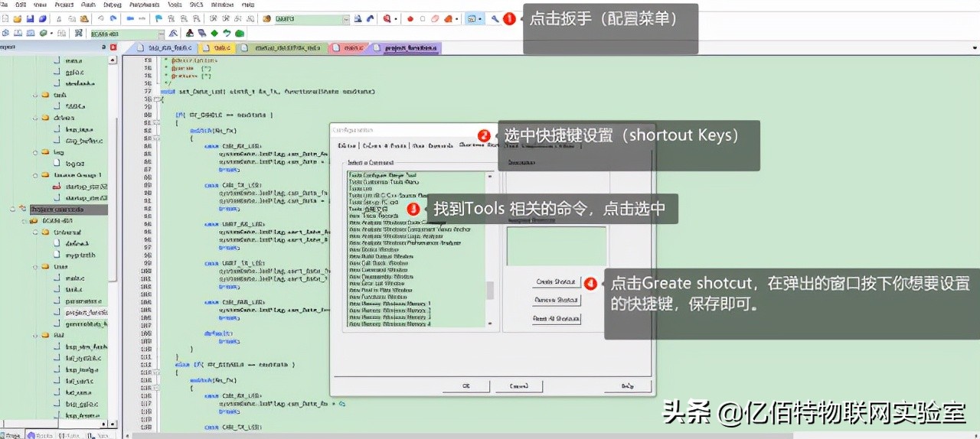This screenshot has height=439, width=980.
Task: Switch to the green editor file tab
Action: coord(283,47)
